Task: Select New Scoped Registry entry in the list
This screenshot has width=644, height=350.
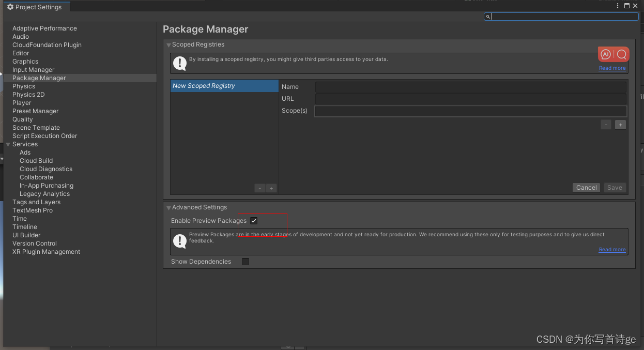Action: click(224, 85)
